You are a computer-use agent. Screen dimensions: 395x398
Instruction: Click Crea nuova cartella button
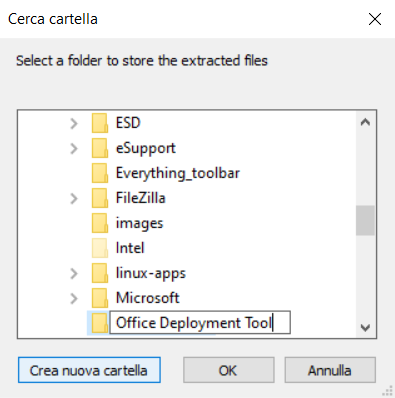coord(89,370)
